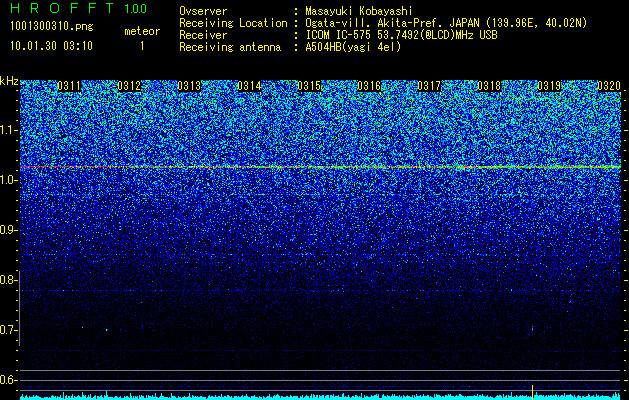
Task: Click the 1.00 version number
Action: tap(136, 9)
